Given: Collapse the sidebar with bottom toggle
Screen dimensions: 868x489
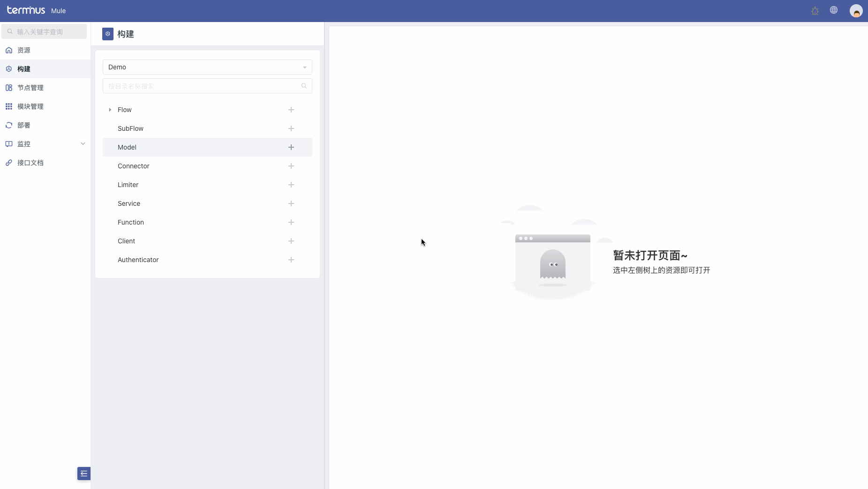Looking at the screenshot, I should coord(84,474).
